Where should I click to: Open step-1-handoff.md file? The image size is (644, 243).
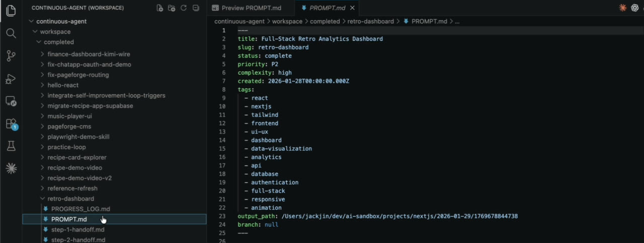pyautogui.click(x=77, y=229)
